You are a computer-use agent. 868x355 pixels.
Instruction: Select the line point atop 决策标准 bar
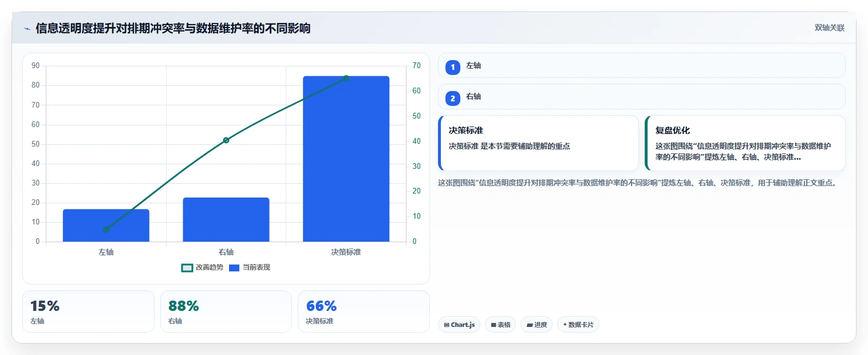tap(346, 78)
